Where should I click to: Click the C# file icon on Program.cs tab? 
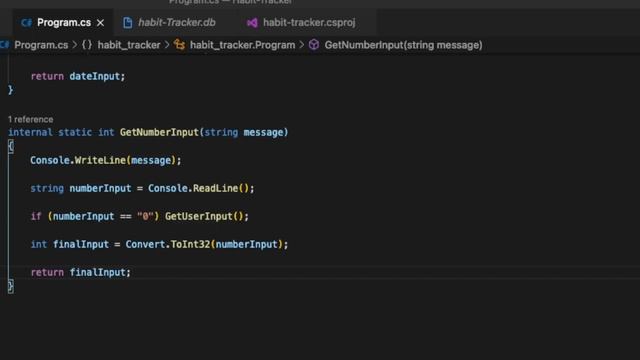pyautogui.click(x=27, y=22)
